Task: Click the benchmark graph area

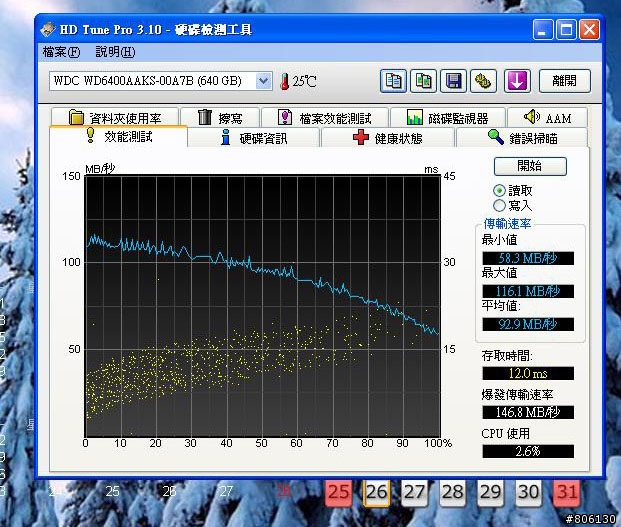Action: (263, 306)
